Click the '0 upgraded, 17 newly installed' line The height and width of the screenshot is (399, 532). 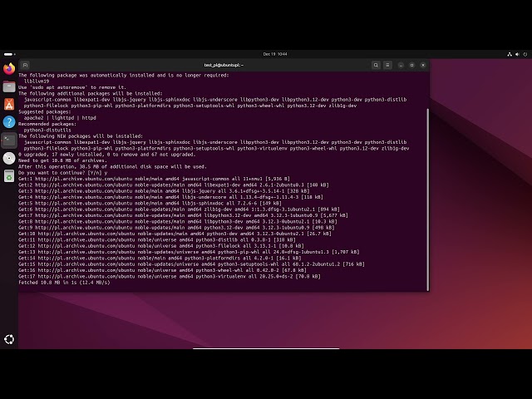pyautogui.click(x=107, y=155)
